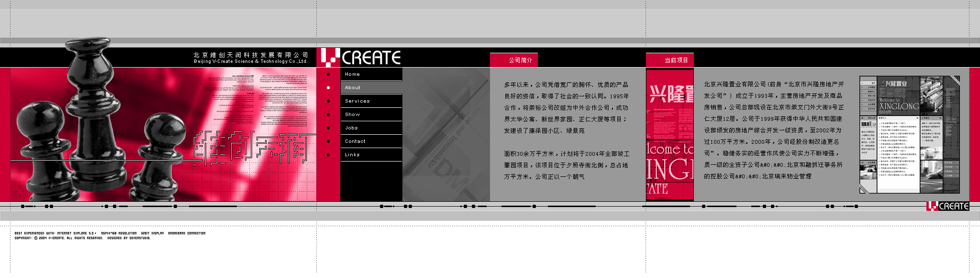Click Beijing V-Create Science & Technology Co.,Ltd. text
This screenshot has width=980, height=278.
251,61
